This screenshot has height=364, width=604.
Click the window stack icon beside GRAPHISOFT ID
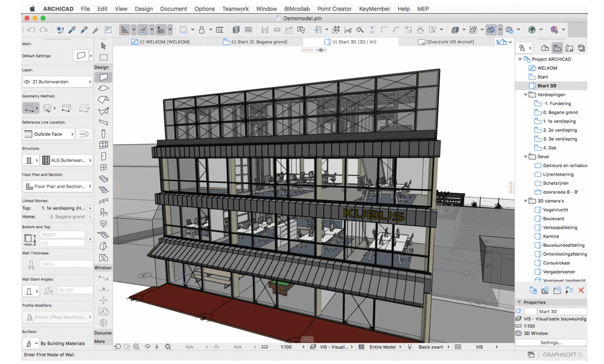click(532, 355)
